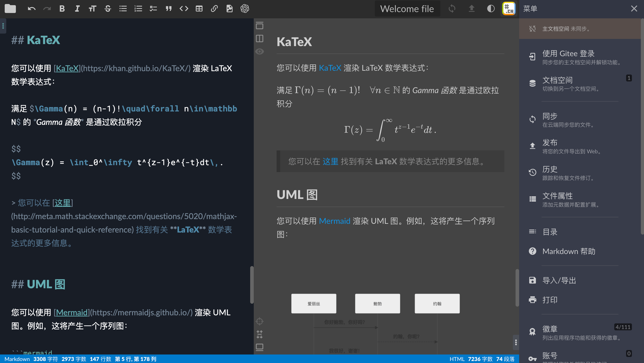644x363 pixels.
Task: Click the publish upload icon in the header
Action: pos(471,9)
